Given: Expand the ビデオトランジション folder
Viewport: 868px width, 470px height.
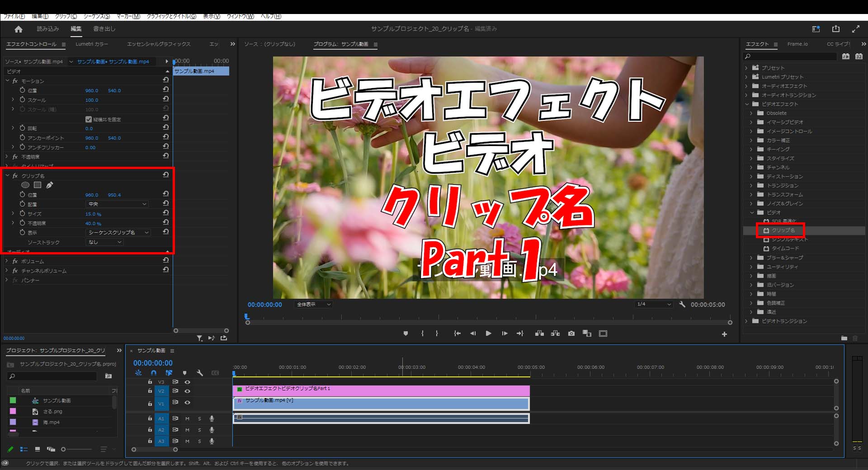Looking at the screenshot, I should tap(746, 321).
